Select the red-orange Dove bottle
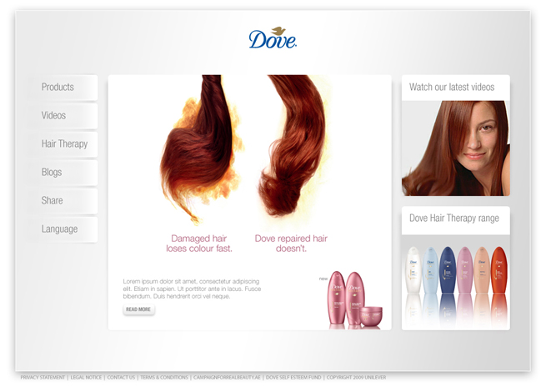546x392 pixels. pyautogui.click(x=499, y=270)
